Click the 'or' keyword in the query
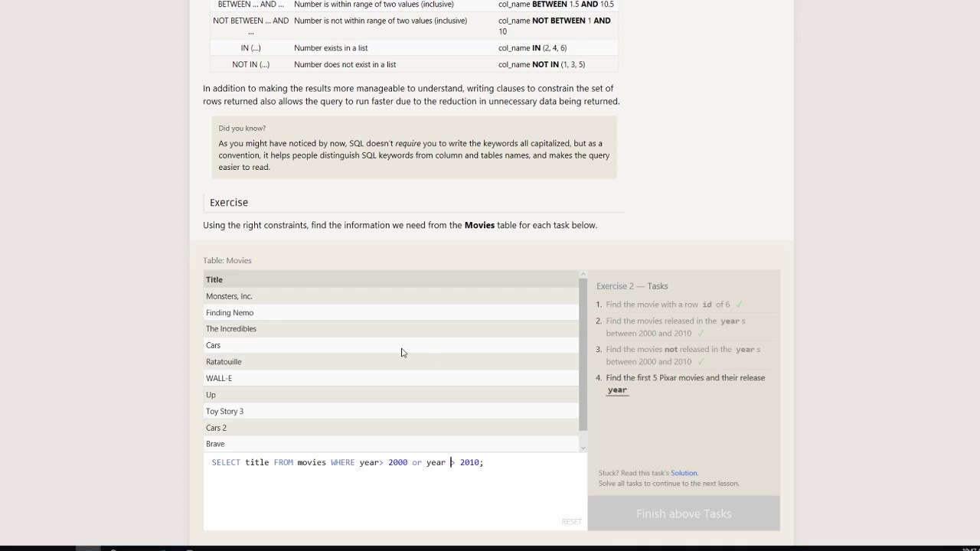The height and width of the screenshot is (551, 980). pos(416,462)
